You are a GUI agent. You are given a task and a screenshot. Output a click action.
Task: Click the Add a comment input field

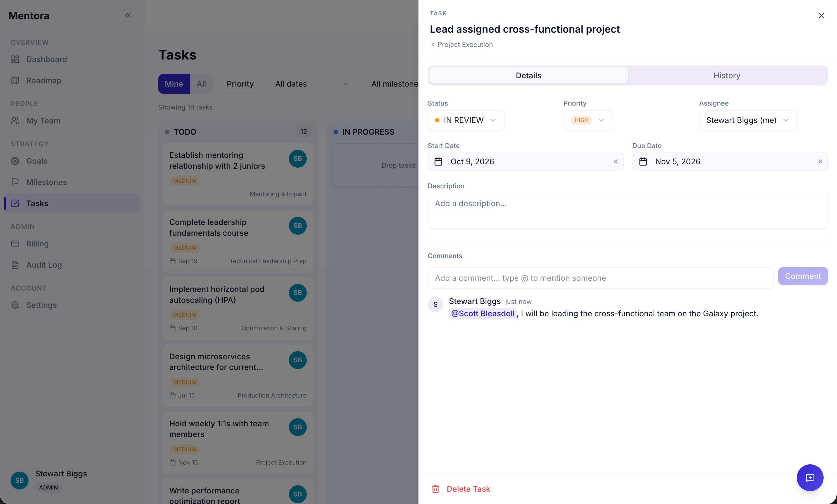(x=600, y=278)
